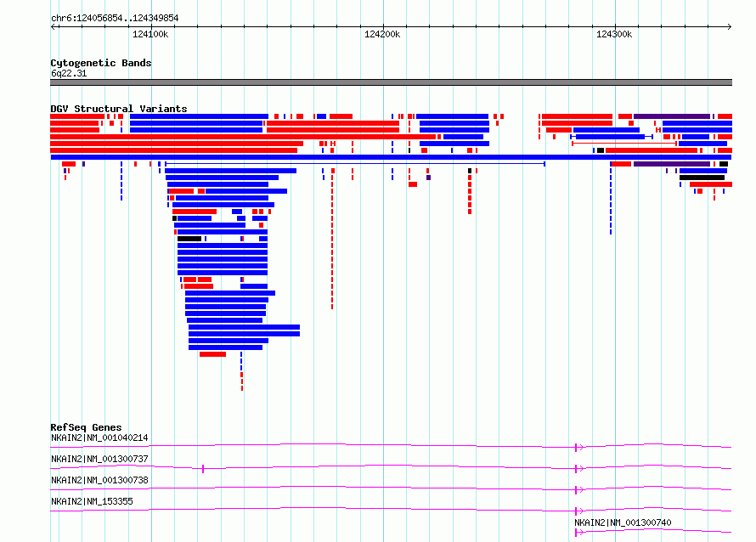
Task: Open the NKAIN2|NM_001300737 transcript label
Action: tap(99, 459)
